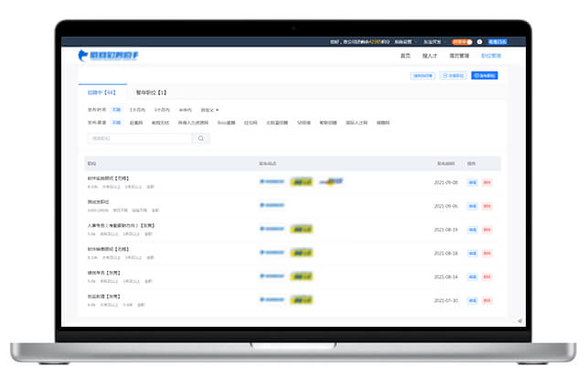Click the yellow site badge in 2021-07-30 row
This screenshot has width=588, height=378.
[x=303, y=300]
